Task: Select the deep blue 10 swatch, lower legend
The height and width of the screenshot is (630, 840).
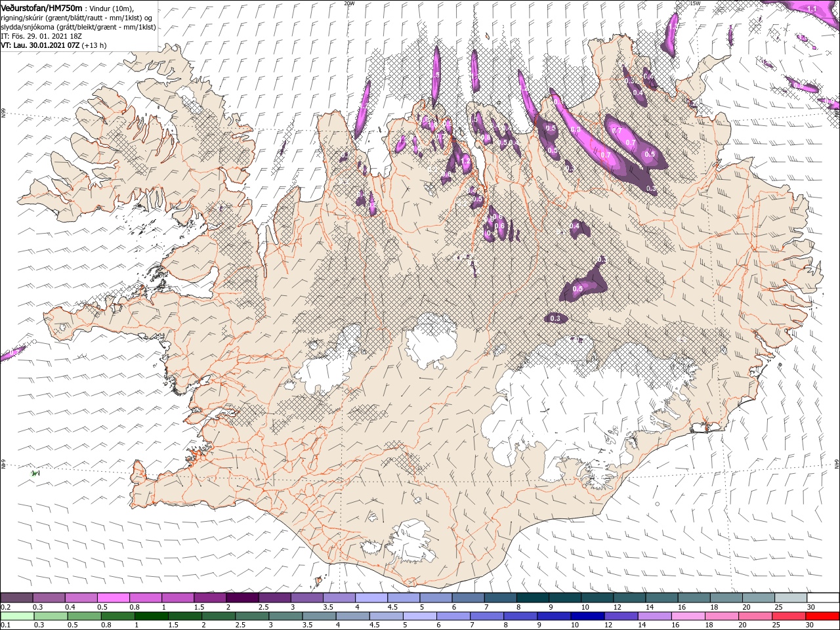Action: (x=587, y=616)
